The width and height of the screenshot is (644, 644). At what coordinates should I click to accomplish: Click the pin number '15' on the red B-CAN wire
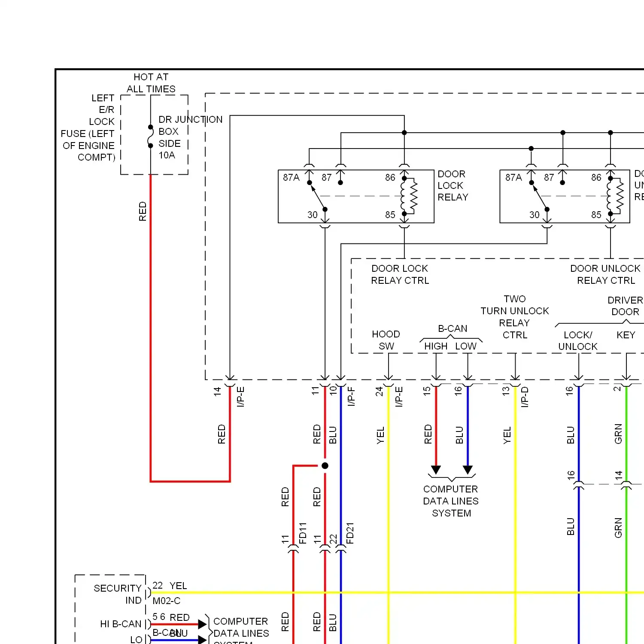(x=426, y=391)
